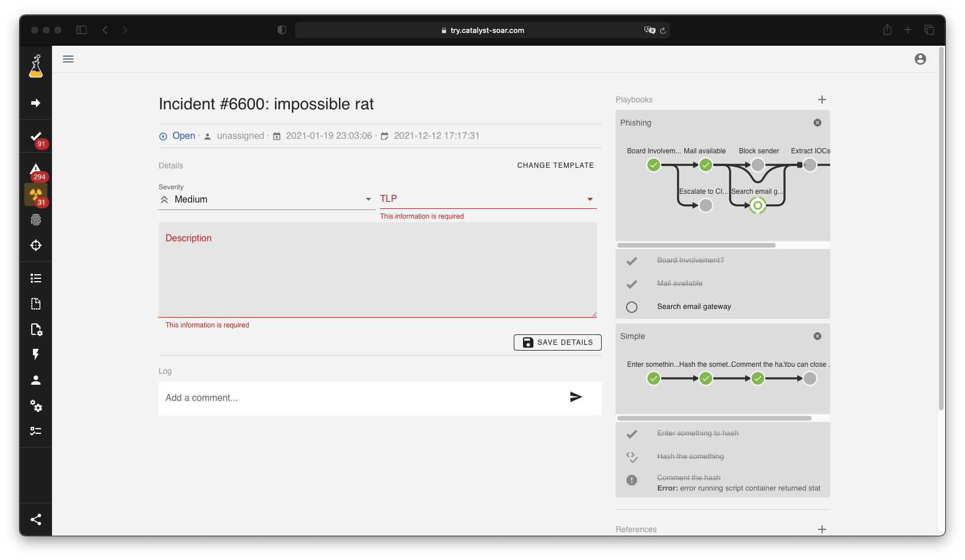The image size is (965, 560).
Task: Open the lightning bolt automations icon
Action: (36, 354)
